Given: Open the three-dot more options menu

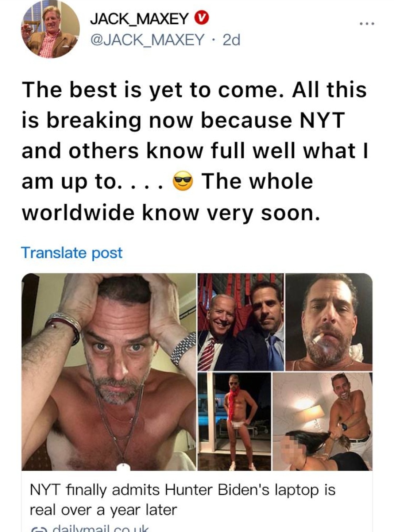Looking at the screenshot, I should click(366, 24).
